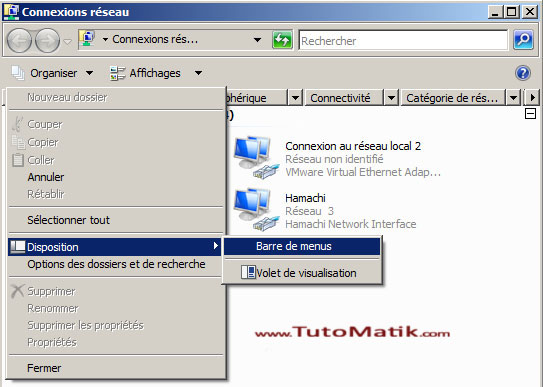Image resolution: width=543 pixels, height=387 pixels.
Task: Click the VMware Virtual Ethernet Adap... text
Action: pos(363,172)
